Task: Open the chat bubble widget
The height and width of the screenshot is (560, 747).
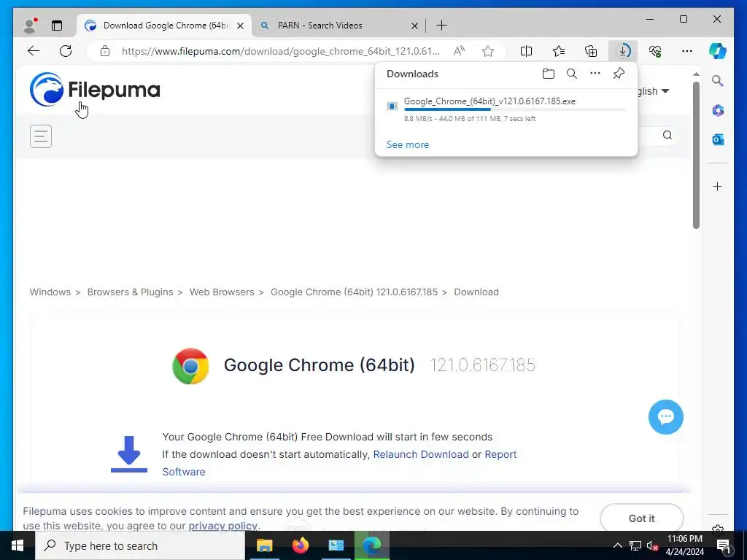Action: (x=665, y=417)
